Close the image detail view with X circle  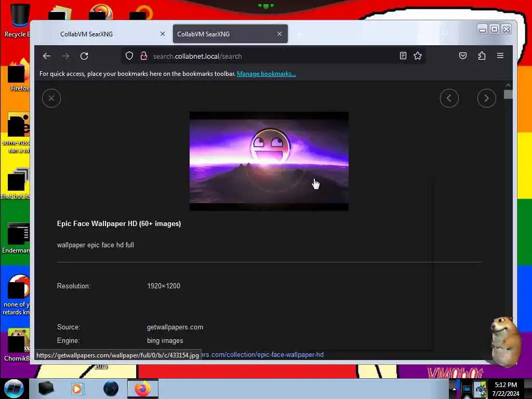point(51,98)
